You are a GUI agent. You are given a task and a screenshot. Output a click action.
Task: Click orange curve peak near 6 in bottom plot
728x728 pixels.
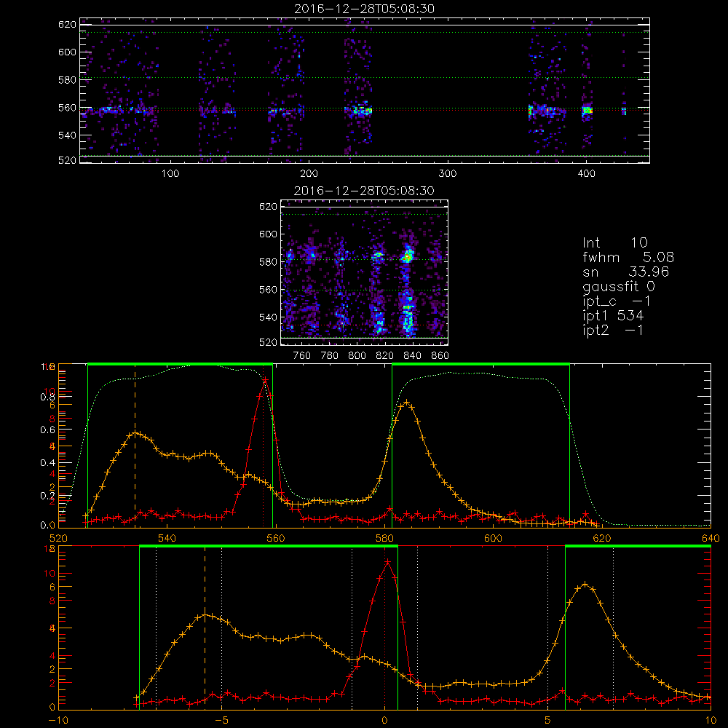585,585
